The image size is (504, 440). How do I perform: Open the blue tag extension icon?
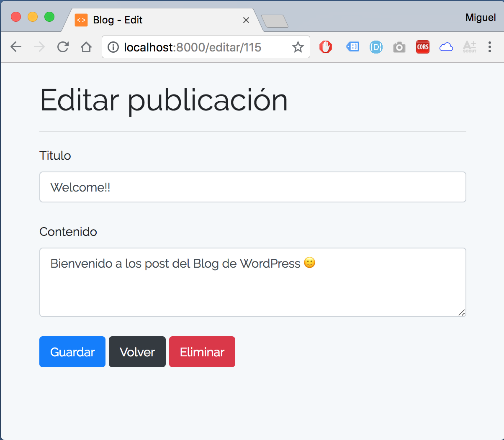point(352,47)
